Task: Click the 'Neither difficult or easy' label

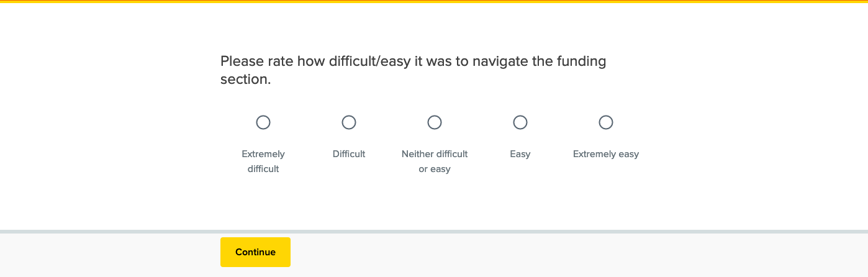Action: (x=435, y=161)
